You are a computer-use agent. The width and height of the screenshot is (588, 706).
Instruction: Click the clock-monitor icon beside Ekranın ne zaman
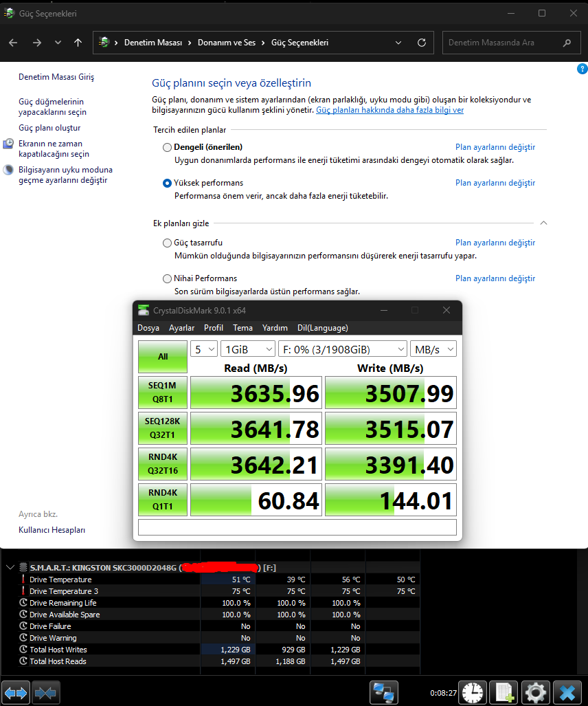coord(8,144)
